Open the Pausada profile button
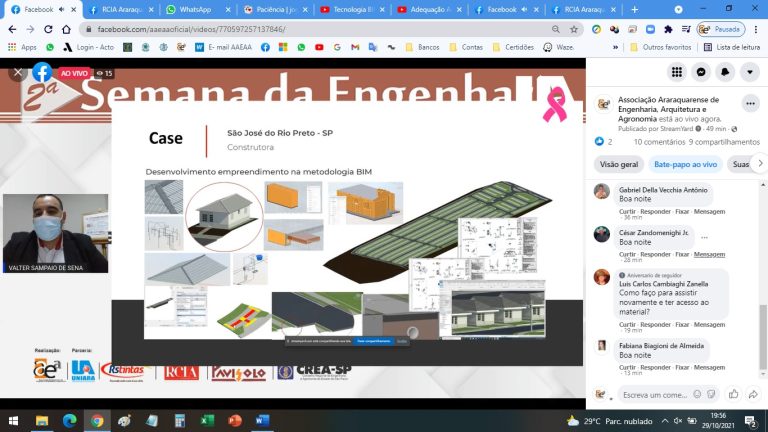 (720, 29)
